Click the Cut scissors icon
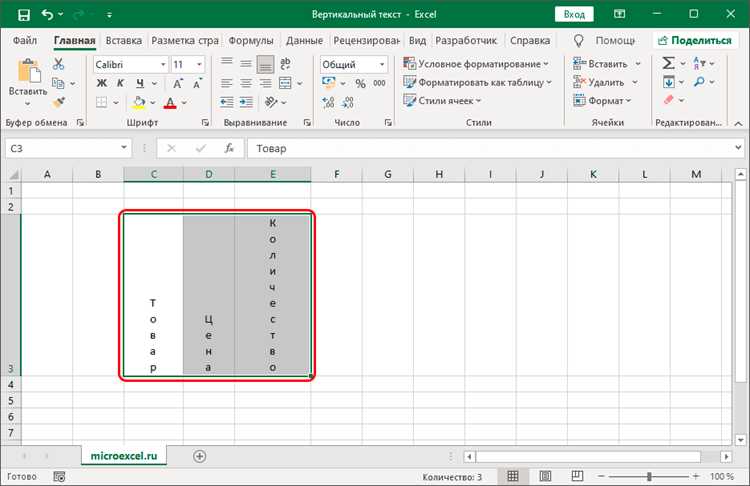 (x=58, y=64)
